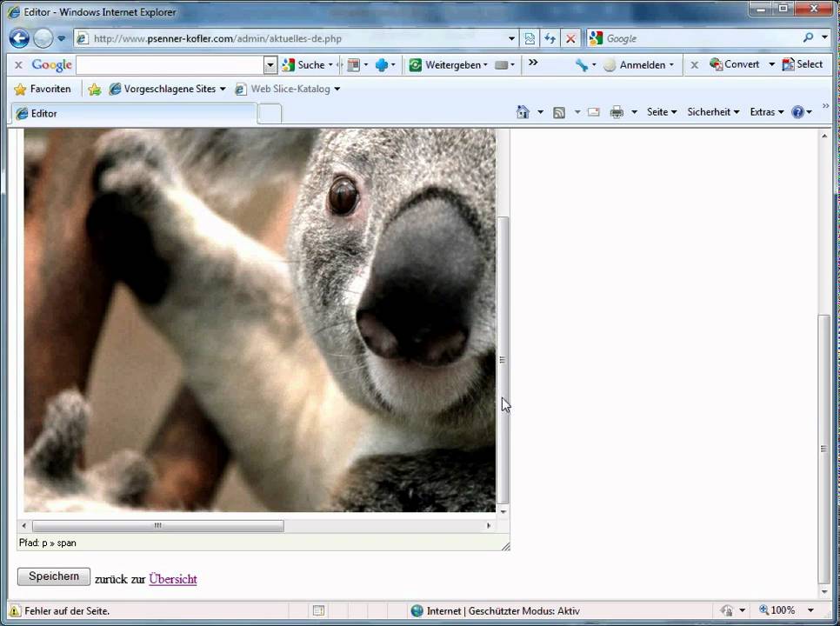Image resolution: width=840 pixels, height=626 pixels.
Task: Go back with the browser Back arrow
Action: (19, 38)
